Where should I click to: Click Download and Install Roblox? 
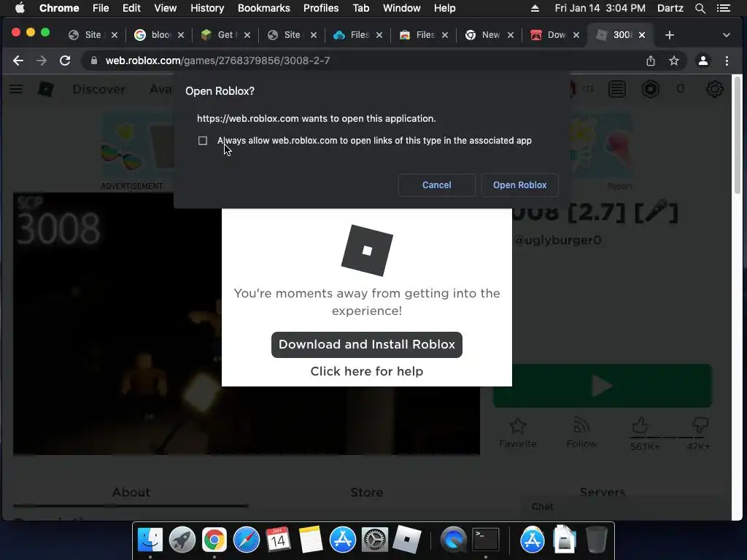coord(367,344)
